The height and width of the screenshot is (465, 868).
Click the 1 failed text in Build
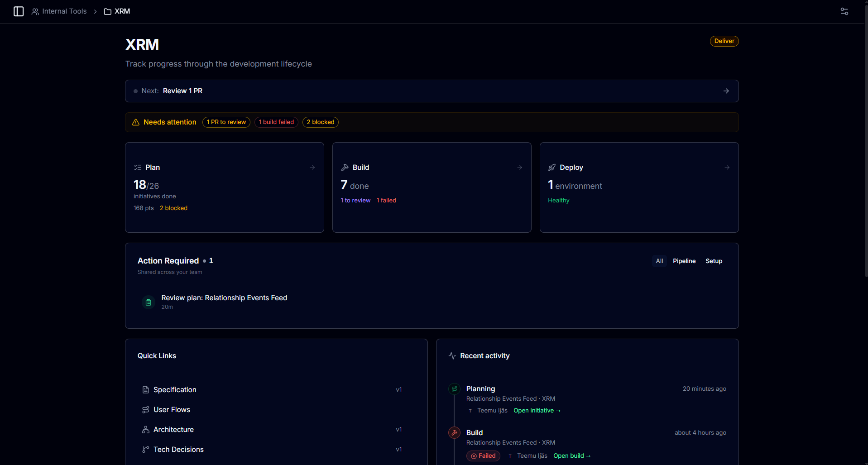pos(386,201)
